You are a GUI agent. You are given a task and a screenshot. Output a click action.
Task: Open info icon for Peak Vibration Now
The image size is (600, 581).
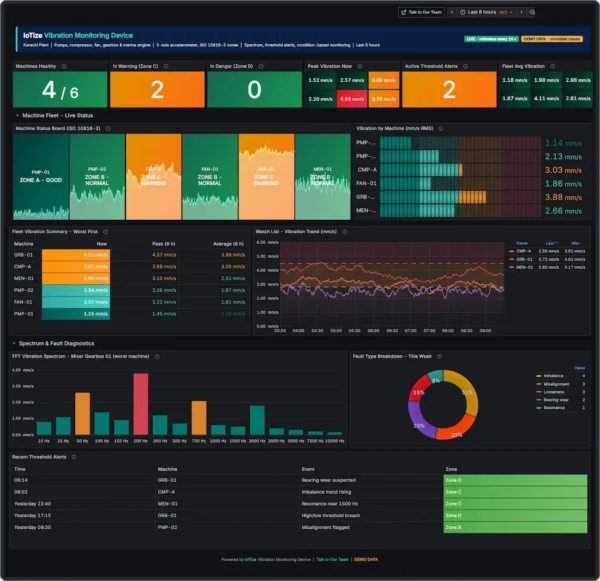click(360, 66)
